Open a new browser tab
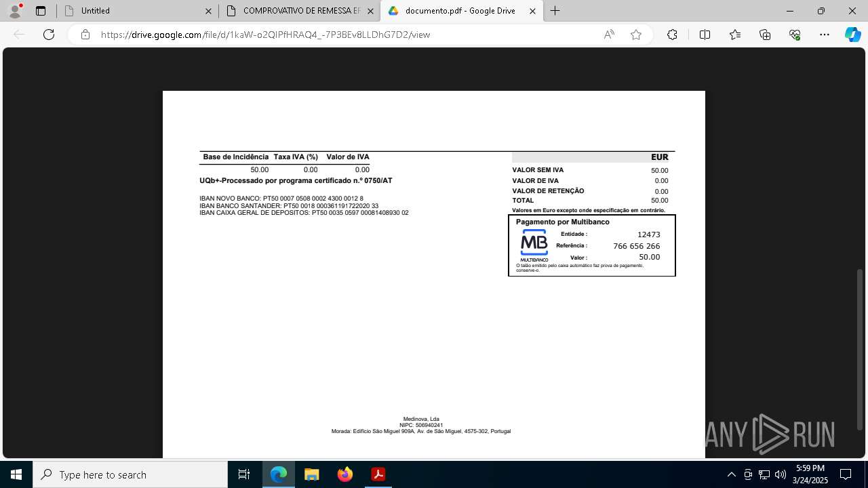Viewport: 868px width, 488px height. click(555, 11)
